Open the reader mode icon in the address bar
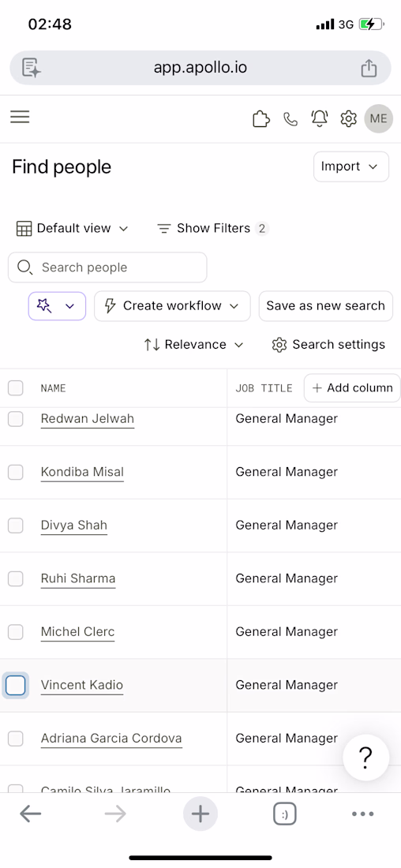Viewport: 401px width, 868px height. (x=32, y=68)
